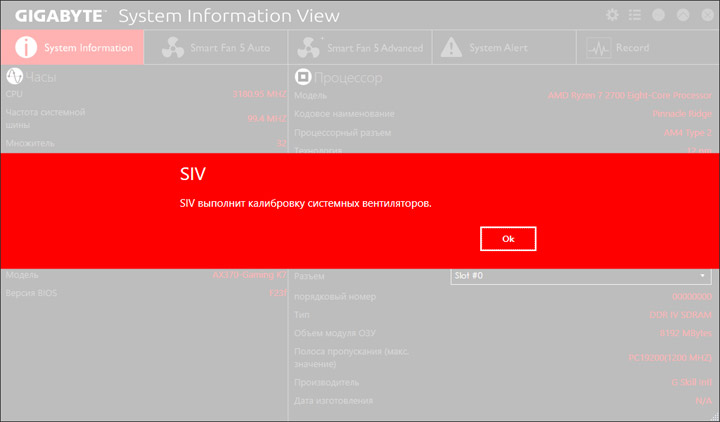The width and height of the screenshot is (720, 422).
Task: Click the module size 8192 MBytes
Action: 686,333
